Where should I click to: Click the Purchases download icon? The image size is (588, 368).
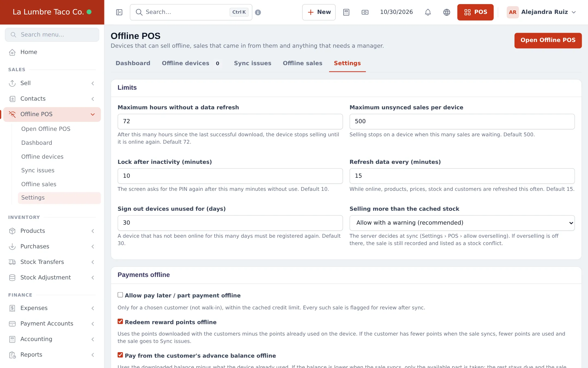tap(12, 246)
